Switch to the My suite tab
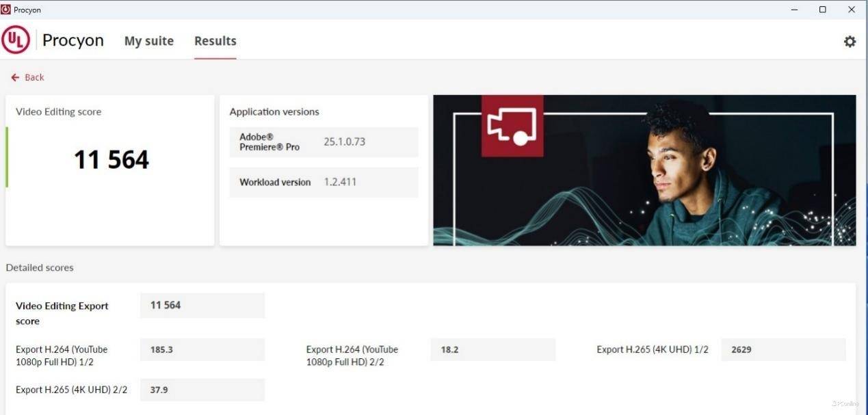The width and height of the screenshot is (868, 415). click(149, 41)
